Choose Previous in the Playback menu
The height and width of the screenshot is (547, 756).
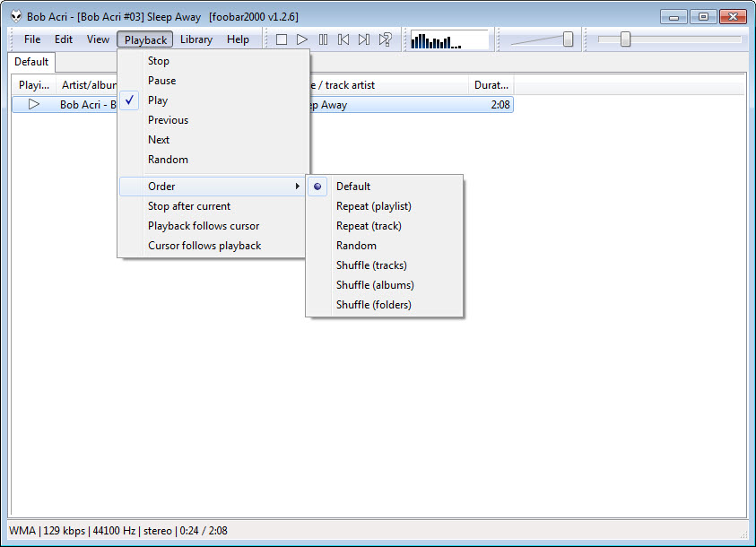click(x=213, y=120)
